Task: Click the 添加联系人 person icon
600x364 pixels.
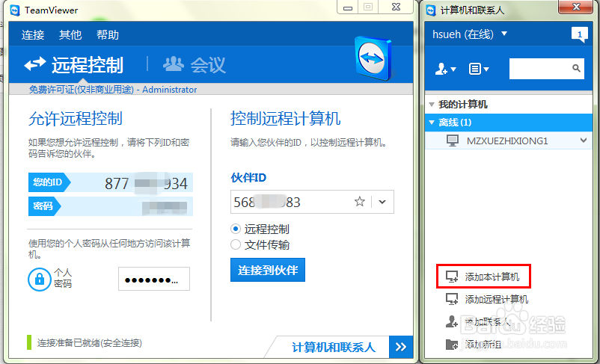Action: tap(452, 321)
